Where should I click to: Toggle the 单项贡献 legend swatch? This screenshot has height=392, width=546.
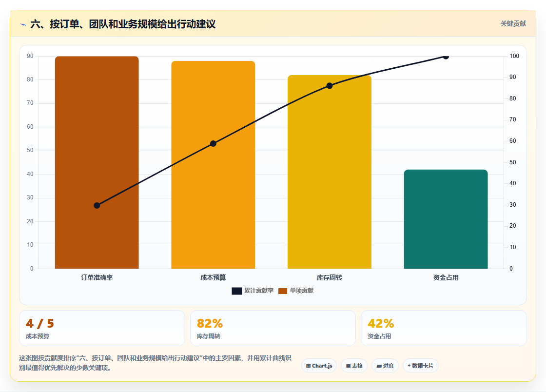tap(283, 291)
